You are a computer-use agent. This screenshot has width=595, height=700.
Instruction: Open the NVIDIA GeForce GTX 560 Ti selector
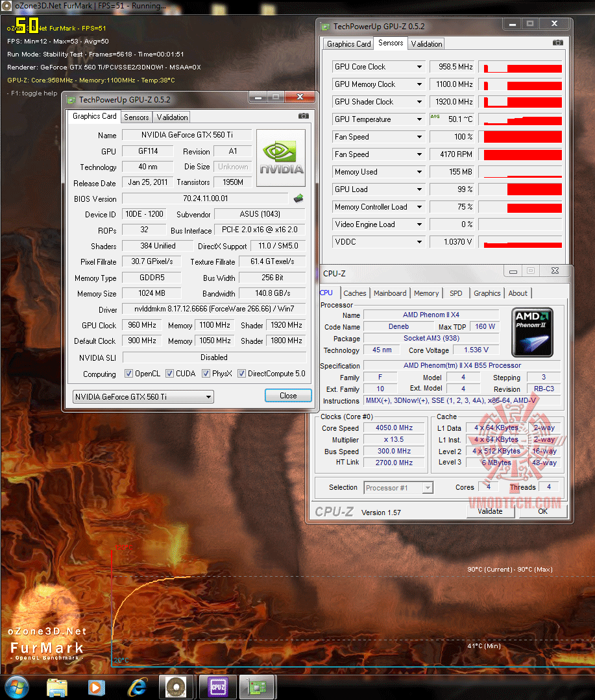coord(143,396)
